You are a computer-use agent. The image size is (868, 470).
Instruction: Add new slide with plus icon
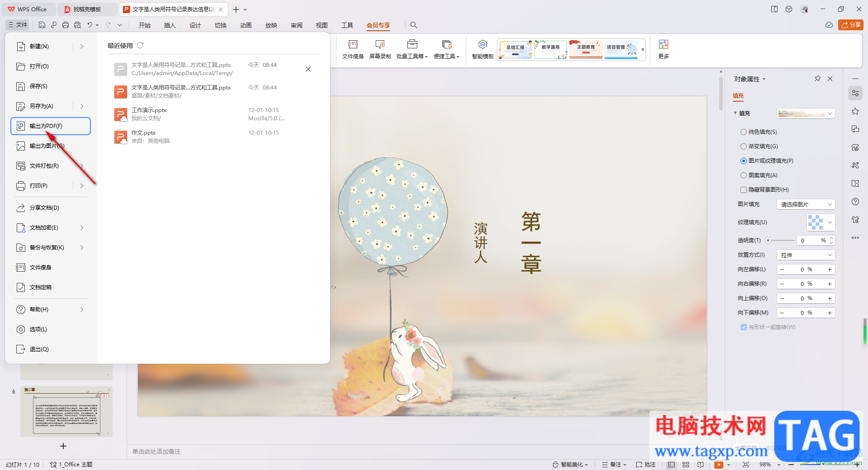[63, 446]
